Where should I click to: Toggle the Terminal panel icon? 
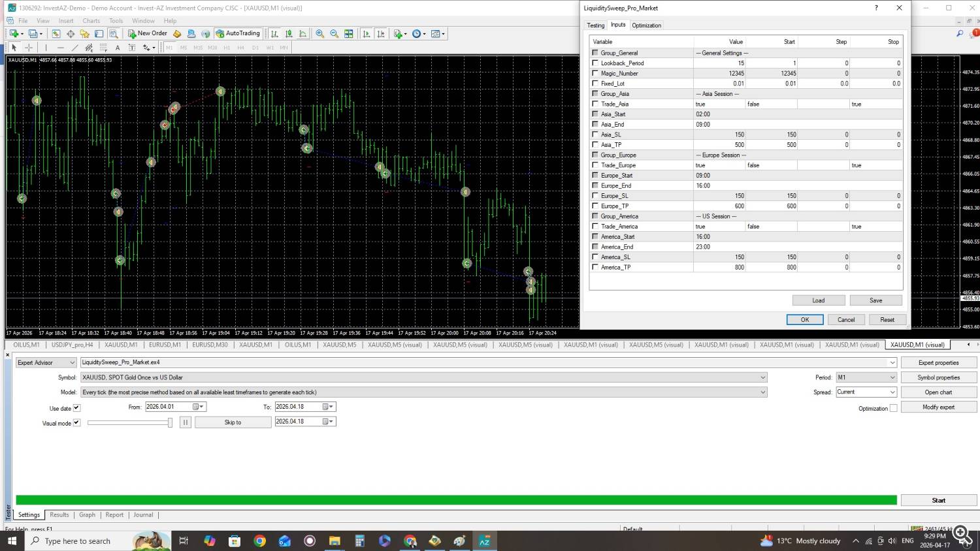coord(99,33)
